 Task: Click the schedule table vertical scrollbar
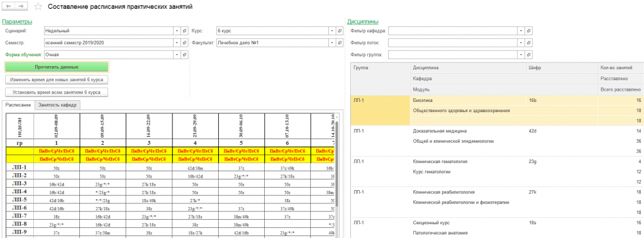pos(338,164)
